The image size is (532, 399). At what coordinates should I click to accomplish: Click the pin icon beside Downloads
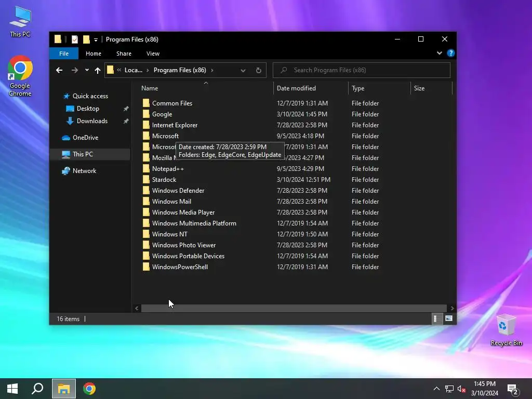(126, 121)
